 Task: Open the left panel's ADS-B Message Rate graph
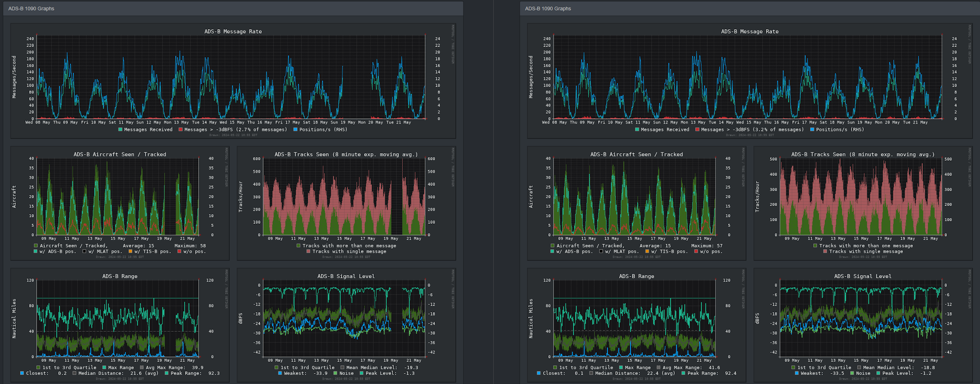point(233,81)
